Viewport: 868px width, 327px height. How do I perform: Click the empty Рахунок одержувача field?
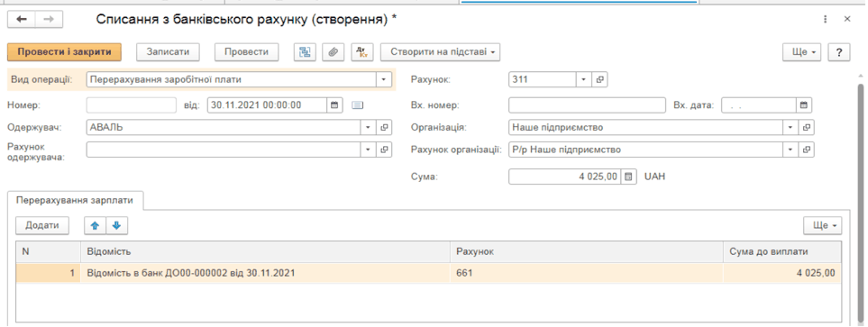coord(224,150)
